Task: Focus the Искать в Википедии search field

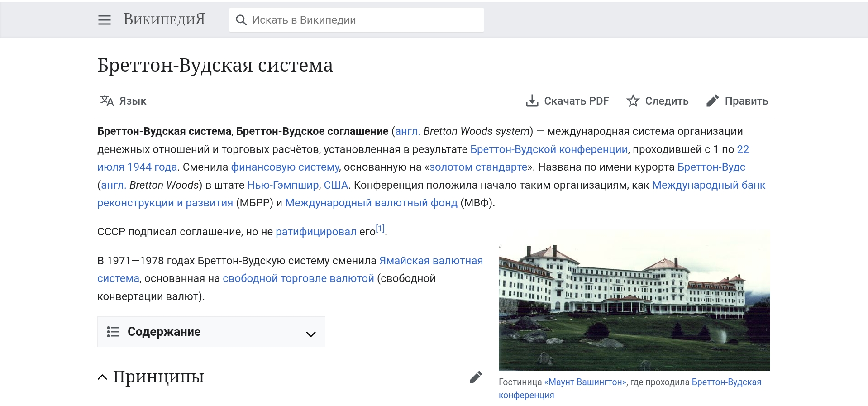Action: pos(356,20)
